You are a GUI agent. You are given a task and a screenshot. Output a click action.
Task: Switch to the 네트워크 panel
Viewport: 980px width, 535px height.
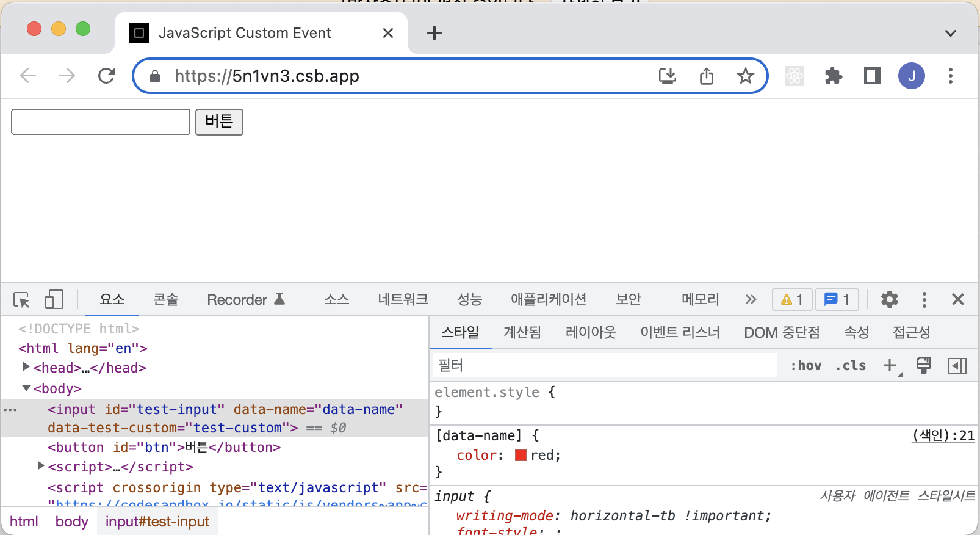coord(403,299)
